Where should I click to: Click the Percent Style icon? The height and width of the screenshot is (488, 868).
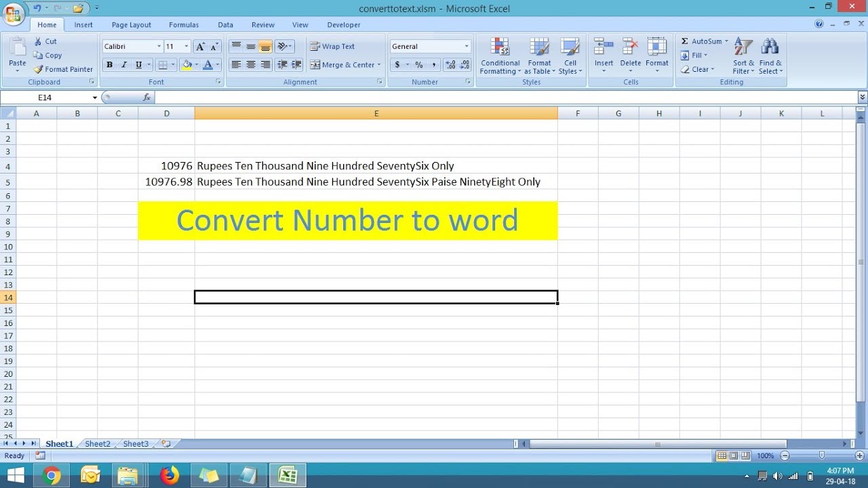pyautogui.click(x=419, y=65)
